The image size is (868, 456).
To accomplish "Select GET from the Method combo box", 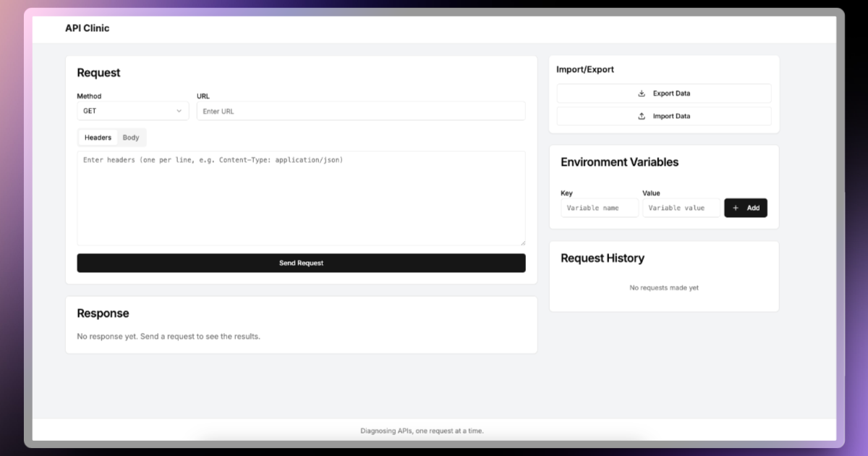I will tap(132, 110).
